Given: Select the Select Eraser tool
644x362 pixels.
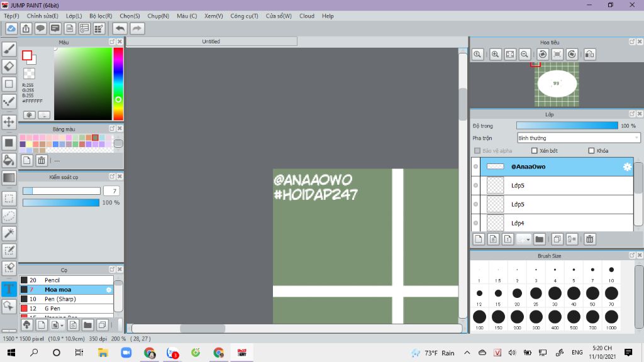Looking at the screenshot, I should pos(9,268).
